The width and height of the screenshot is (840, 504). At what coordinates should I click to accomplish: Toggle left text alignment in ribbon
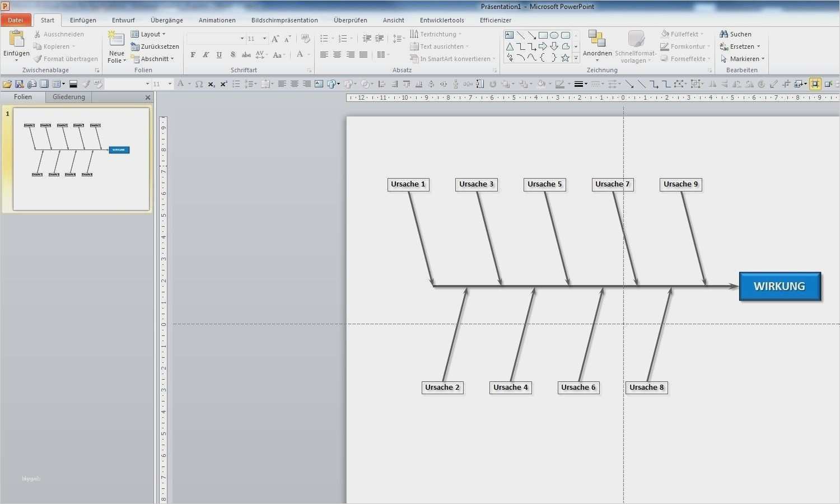click(x=324, y=55)
